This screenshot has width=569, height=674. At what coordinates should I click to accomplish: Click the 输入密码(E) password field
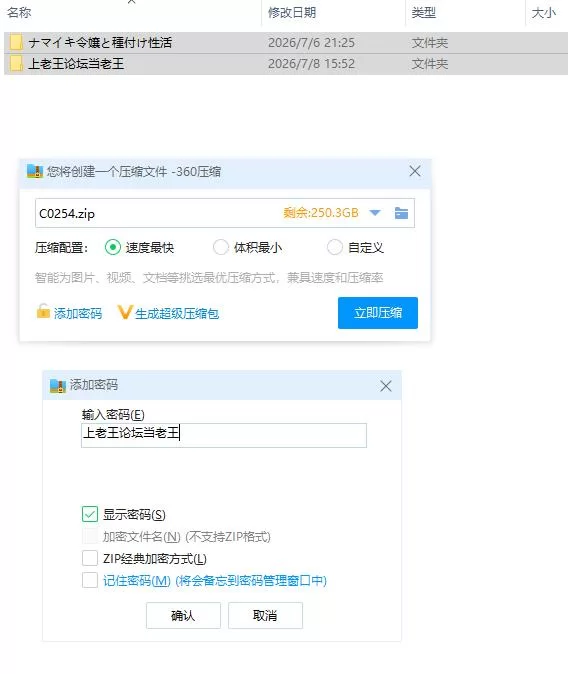[224, 435]
